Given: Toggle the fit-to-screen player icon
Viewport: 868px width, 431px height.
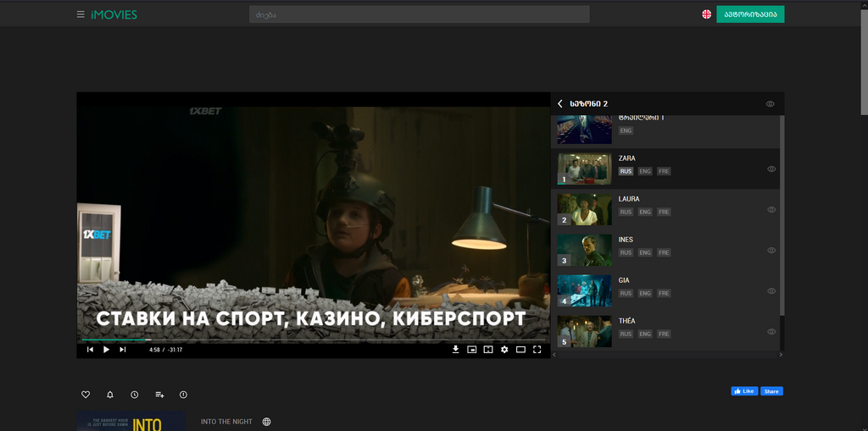Looking at the screenshot, I should (487, 349).
